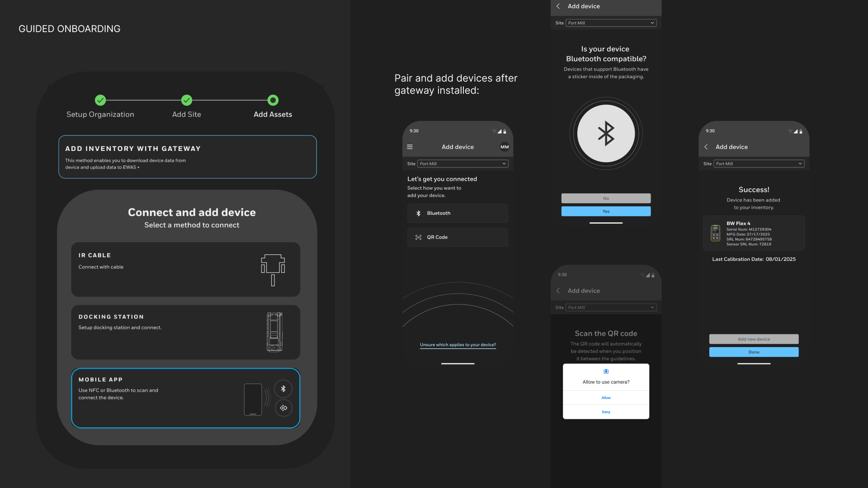Click the BW Flex 4 device thumbnail
Screen dimensions: 868x488
point(715,233)
